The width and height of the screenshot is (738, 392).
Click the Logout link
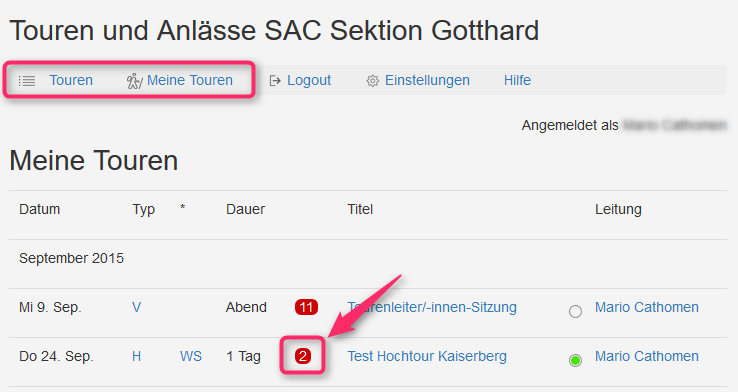(309, 80)
